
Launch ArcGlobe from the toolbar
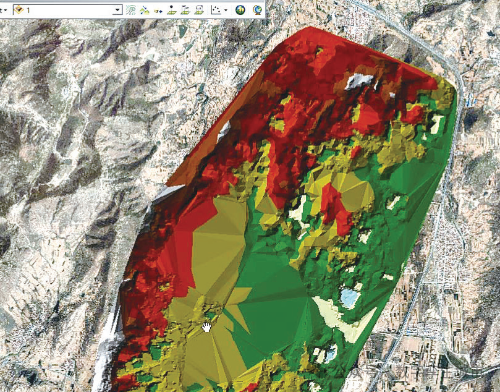pos(257,10)
